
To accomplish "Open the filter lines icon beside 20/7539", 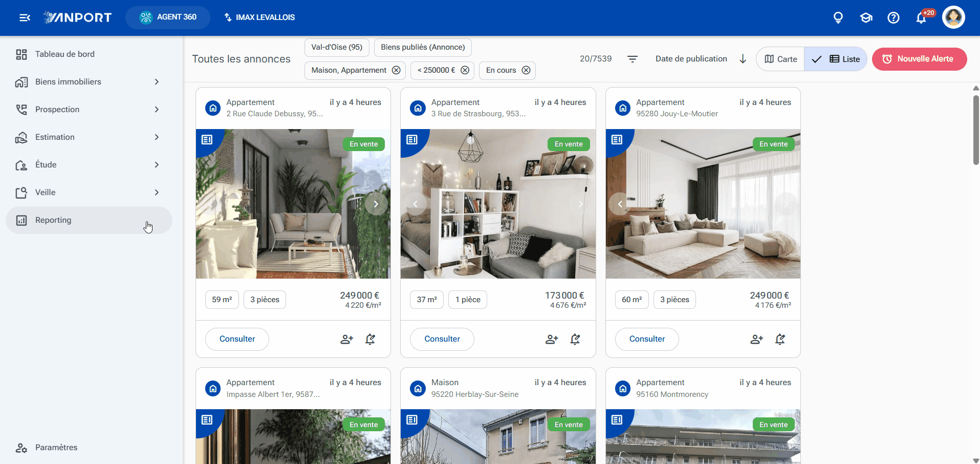I will 633,59.
